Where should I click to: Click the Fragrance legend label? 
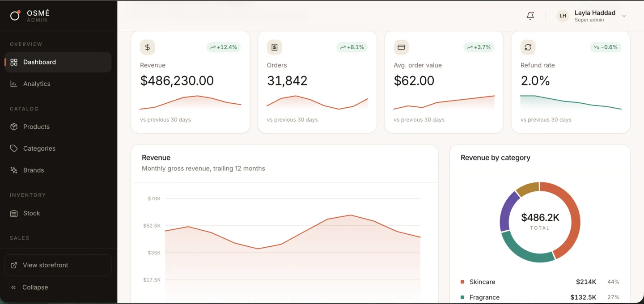pos(484,297)
